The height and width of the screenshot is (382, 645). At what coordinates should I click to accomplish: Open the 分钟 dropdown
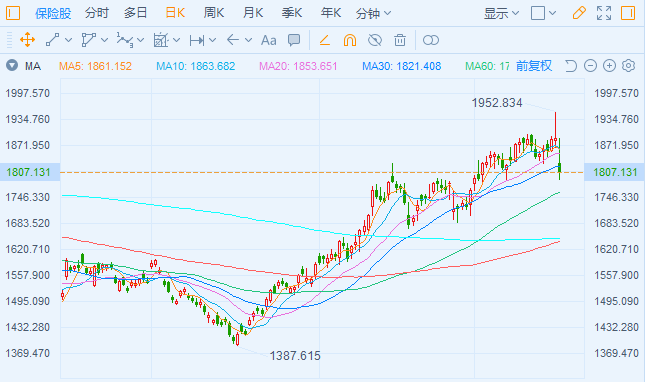(373, 14)
